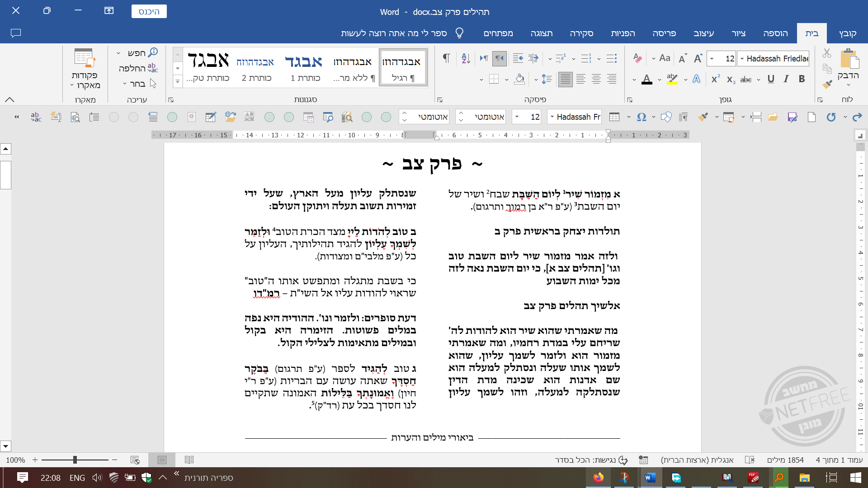Switch to סקירה Review tab
868x488 pixels.
tap(581, 33)
